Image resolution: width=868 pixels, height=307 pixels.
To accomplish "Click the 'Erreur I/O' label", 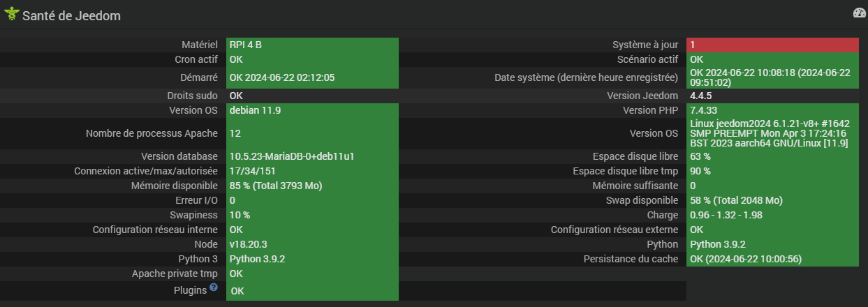I will click(196, 200).
